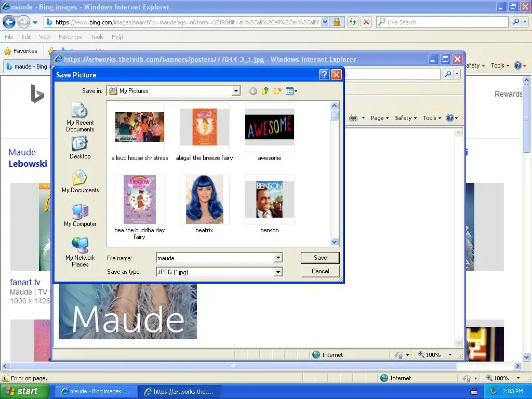The width and height of the screenshot is (532, 399).
Task: Expand the File name history dropdown
Action: (278, 258)
